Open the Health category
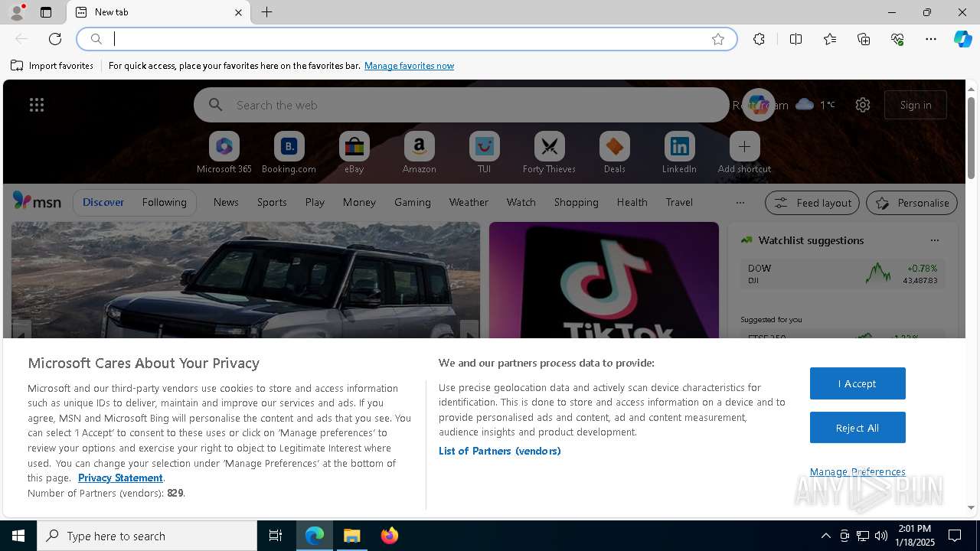This screenshot has height=551, width=980. pos(632,202)
